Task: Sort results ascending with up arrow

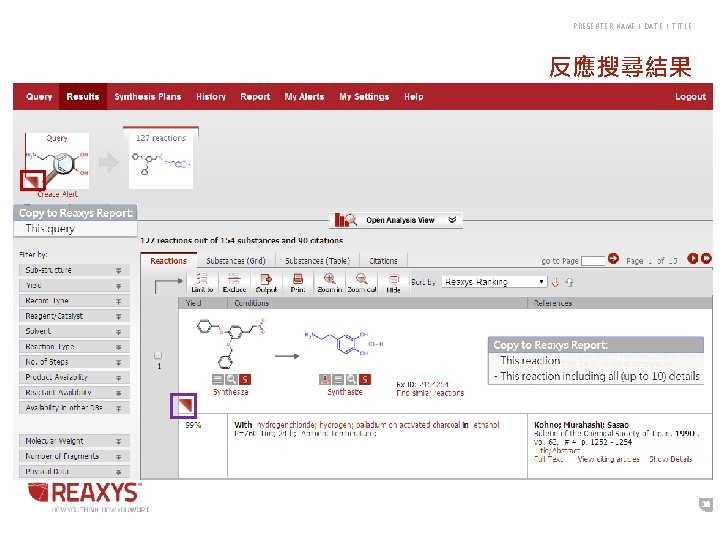Action: tap(569, 282)
